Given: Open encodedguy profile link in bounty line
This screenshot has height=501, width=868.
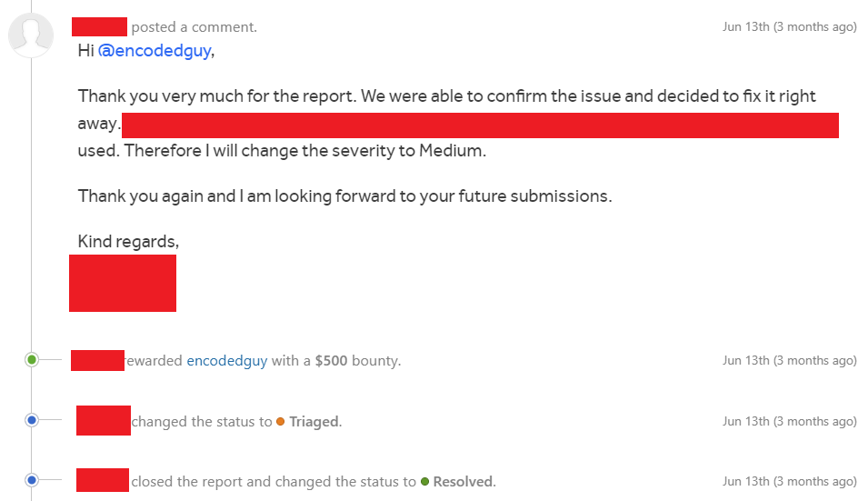Looking at the screenshot, I should (x=227, y=361).
